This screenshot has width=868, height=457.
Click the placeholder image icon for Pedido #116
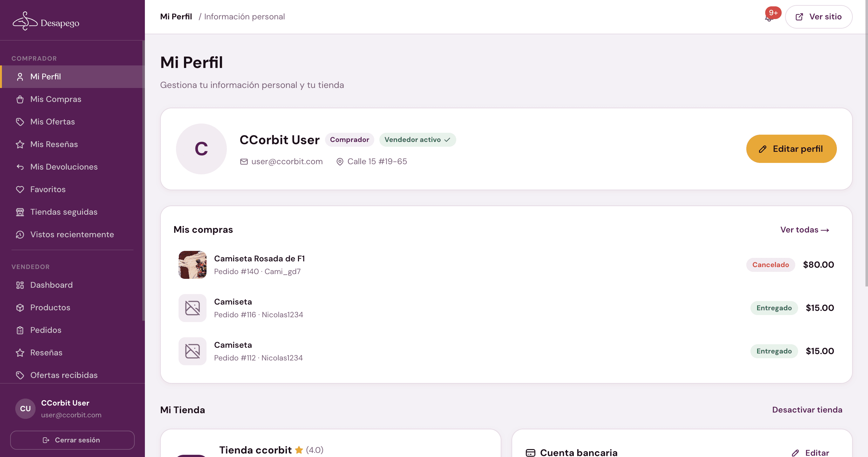click(193, 308)
